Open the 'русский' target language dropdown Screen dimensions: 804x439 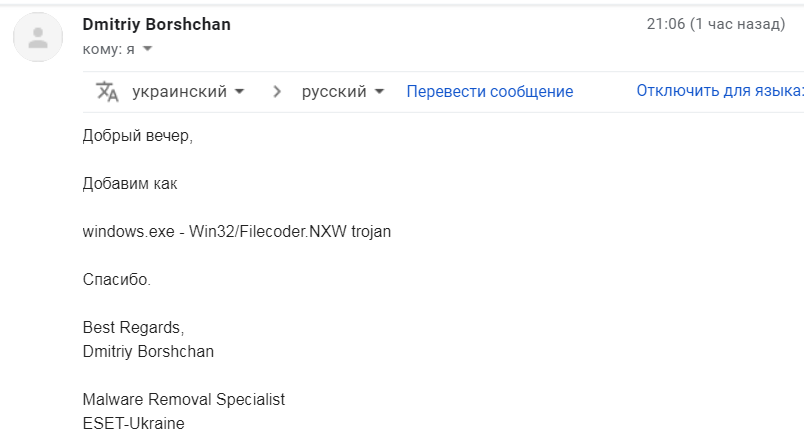pos(343,92)
